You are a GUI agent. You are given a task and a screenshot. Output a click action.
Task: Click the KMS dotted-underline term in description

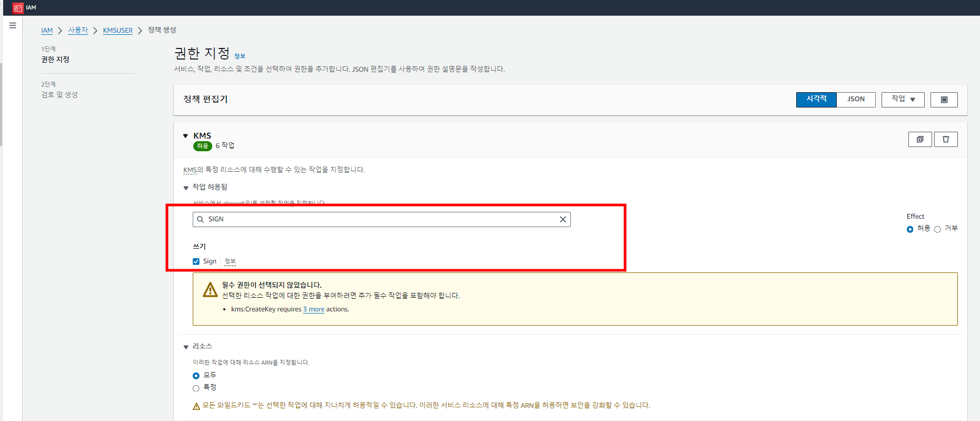(x=190, y=170)
